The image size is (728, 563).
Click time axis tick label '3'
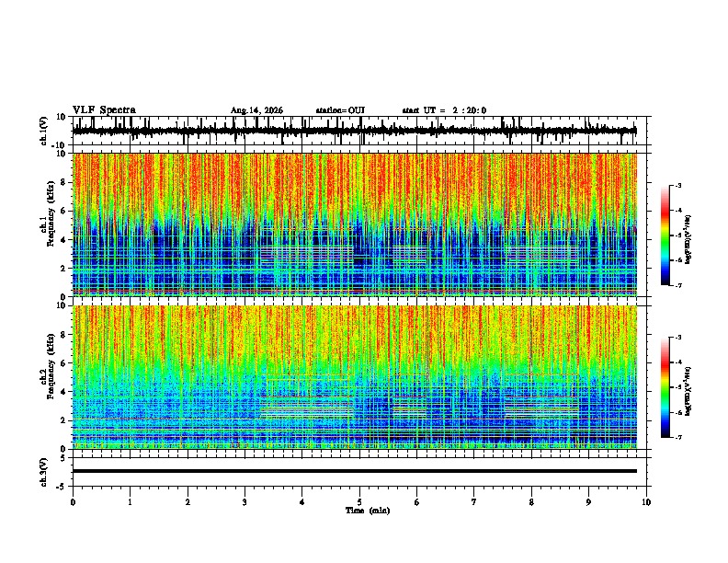(245, 502)
